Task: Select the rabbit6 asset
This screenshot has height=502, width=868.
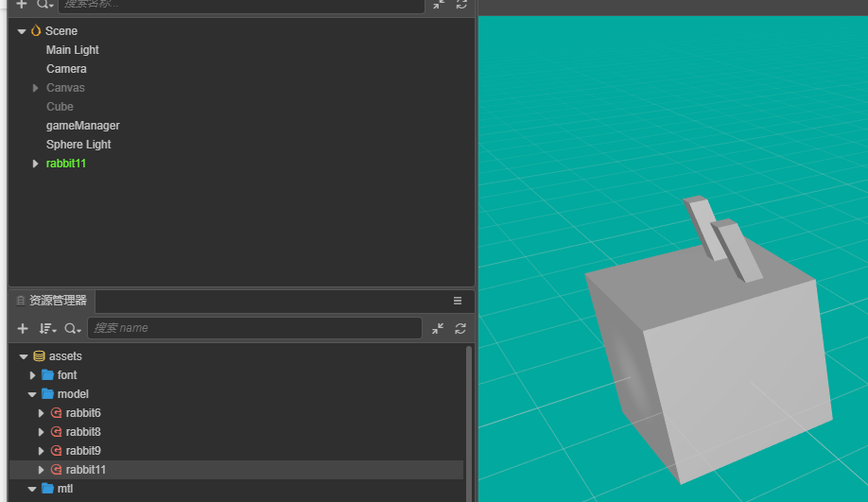Action: [x=83, y=413]
